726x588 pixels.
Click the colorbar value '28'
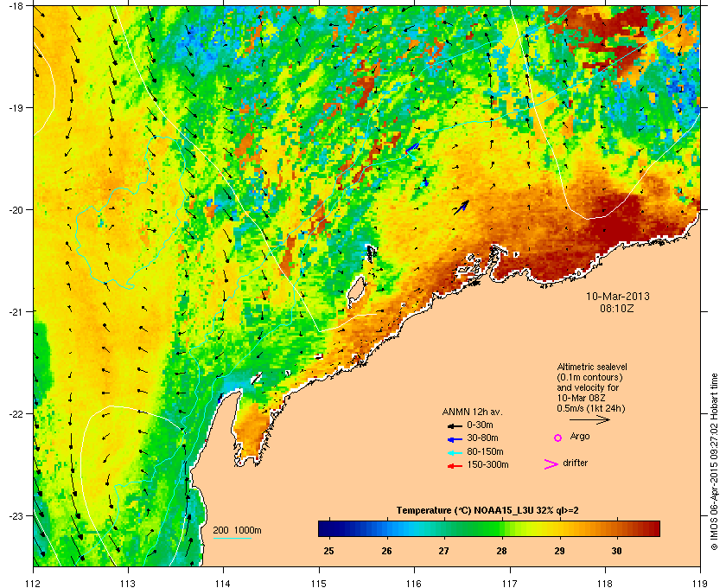pos(502,551)
